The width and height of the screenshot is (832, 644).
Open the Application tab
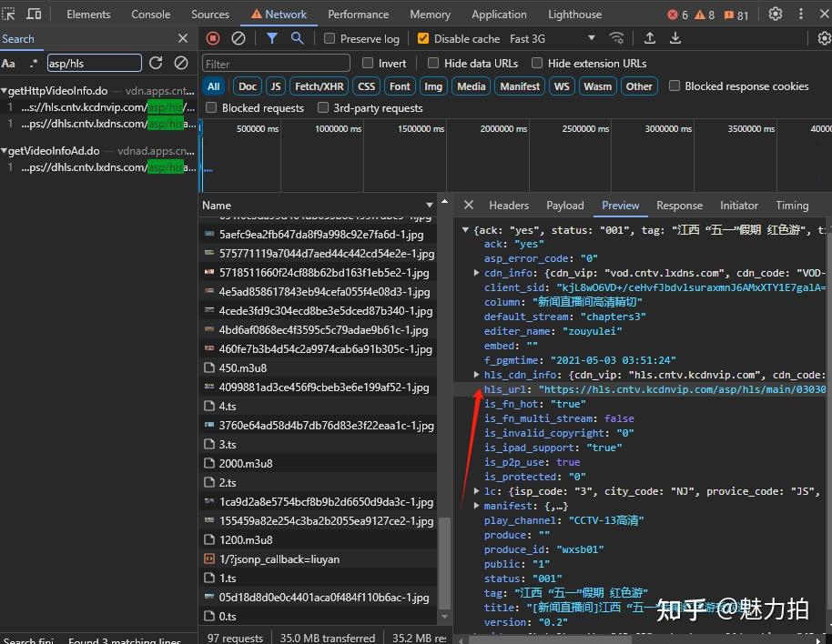point(499,15)
